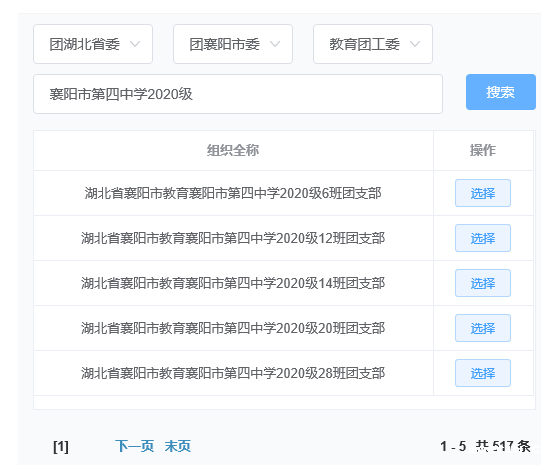Click chevron arrow beside 团襄阳市委
The width and height of the screenshot is (559, 465).
coord(275,44)
